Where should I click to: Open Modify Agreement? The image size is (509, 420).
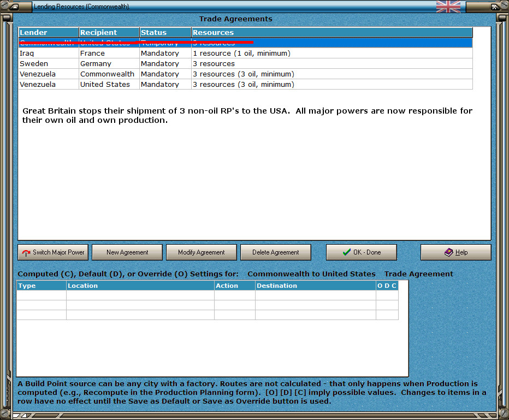[202, 252]
